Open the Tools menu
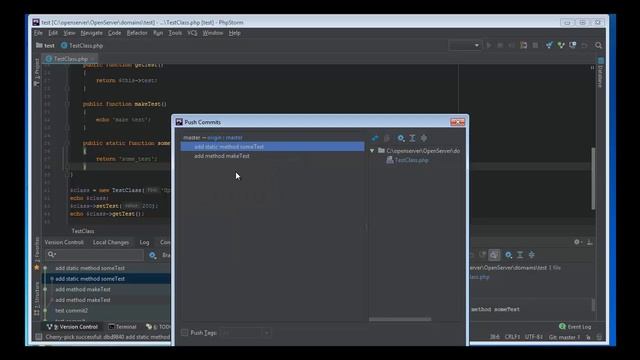The width and height of the screenshot is (640, 360). pyautogui.click(x=175, y=33)
